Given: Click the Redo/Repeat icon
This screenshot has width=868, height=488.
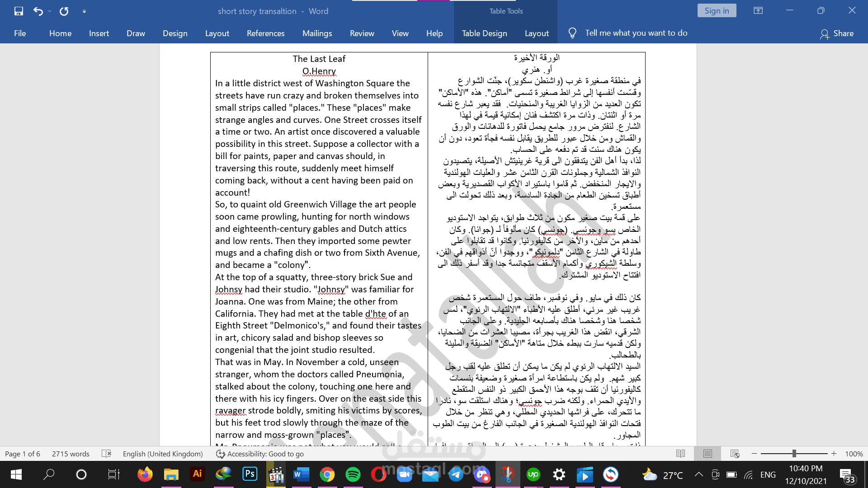Looking at the screenshot, I should click(64, 11).
